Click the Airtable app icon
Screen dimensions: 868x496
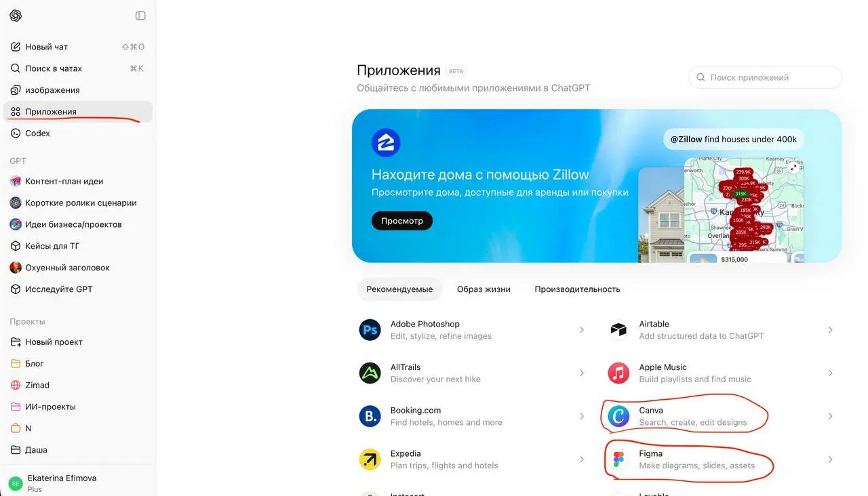click(618, 330)
